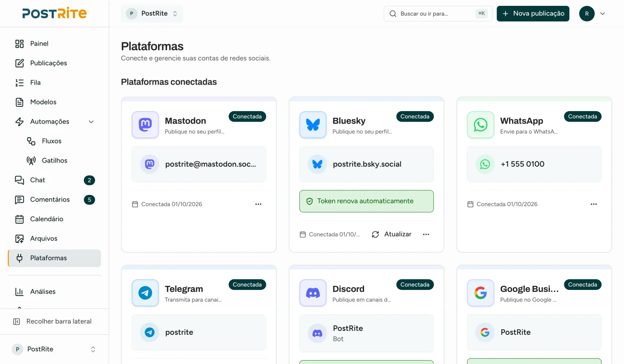Expand the user menu chevron
The width and height of the screenshot is (624, 364).
pos(603,14)
